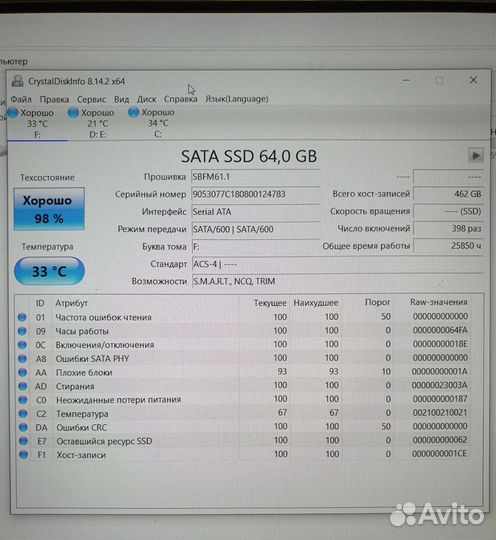This screenshot has width=496, height=540.
Task: Click the Атрибут column header
Action: [x=72, y=303]
